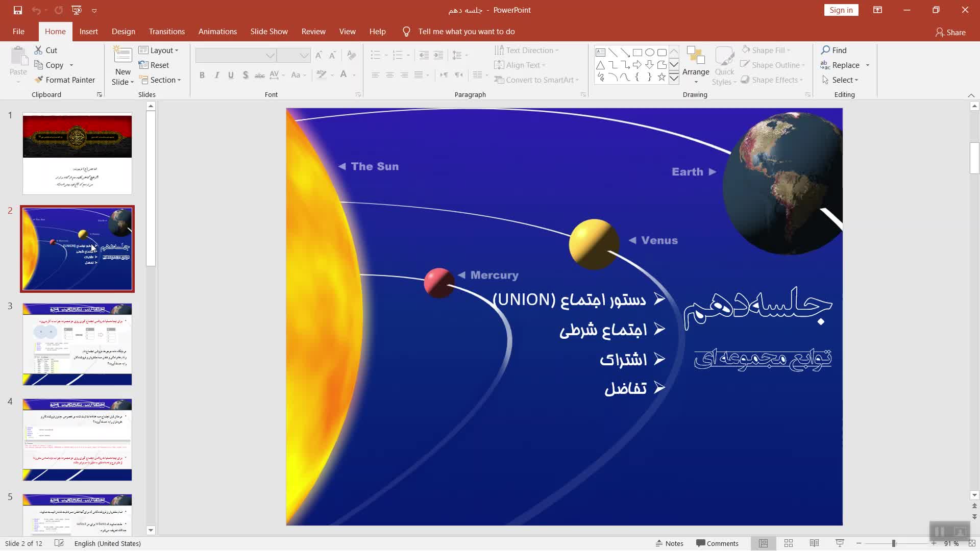Click the Find magnifier icon

[x=825, y=50]
